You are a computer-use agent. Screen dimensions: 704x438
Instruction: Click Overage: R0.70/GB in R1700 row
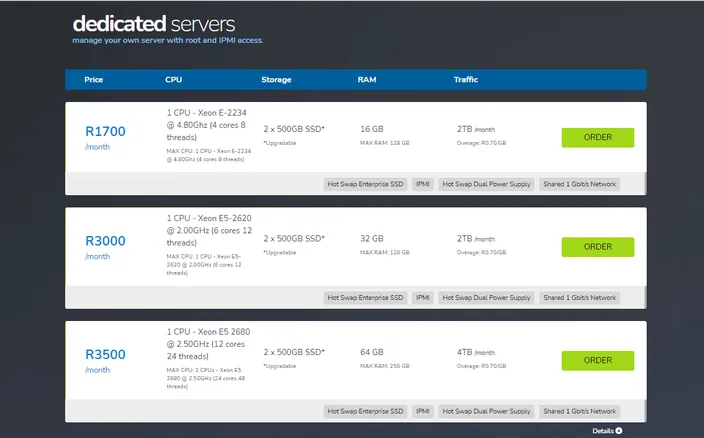481,143
